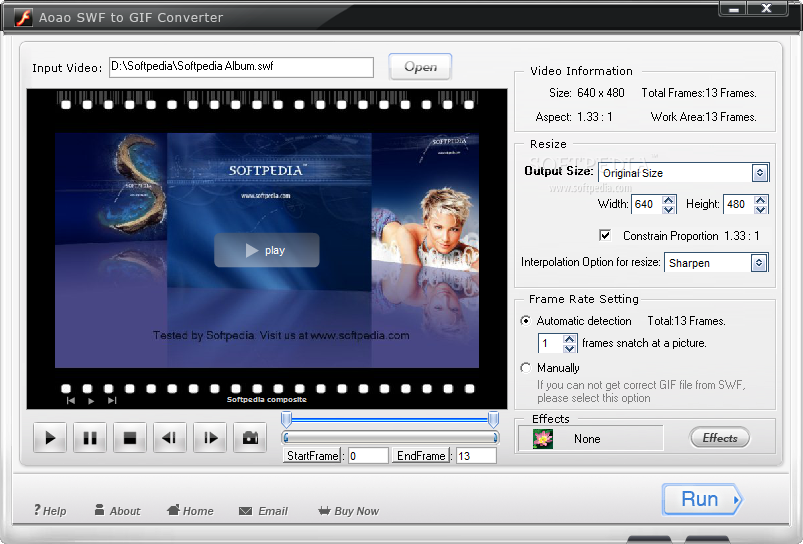Click the Email link
This screenshot has width=803, height=544.
[x=263, y=511]
